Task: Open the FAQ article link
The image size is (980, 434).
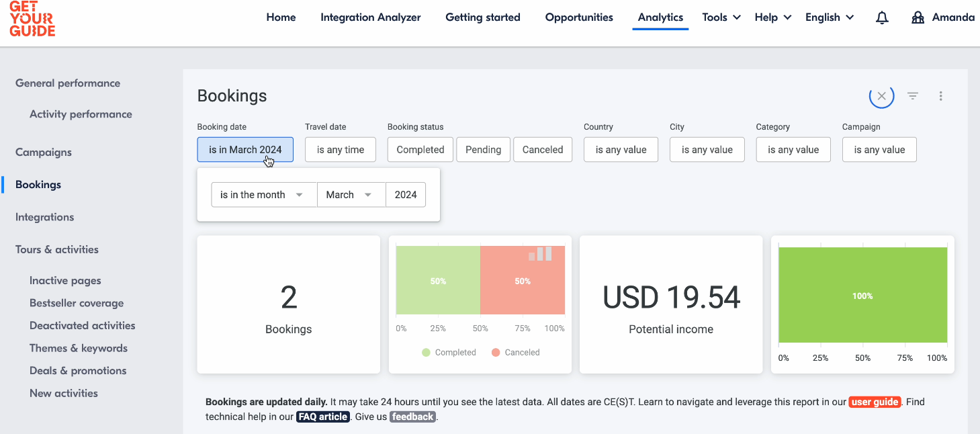Action: click(x=323, y=417)
